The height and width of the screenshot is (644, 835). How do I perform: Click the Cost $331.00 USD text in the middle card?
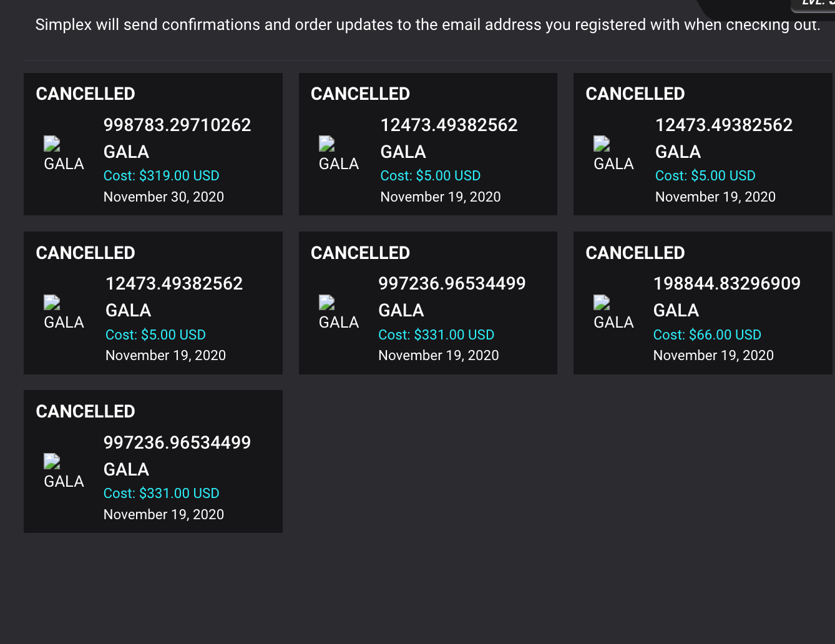coord(436,334)
